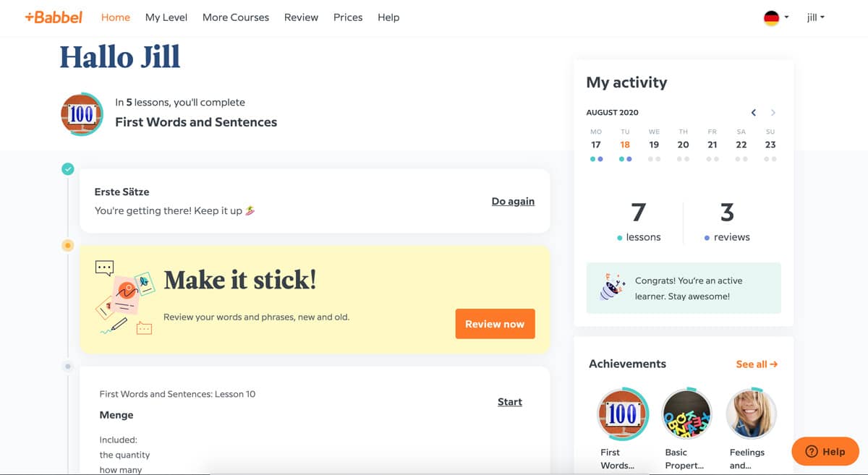Image resolution: width=868 pixels, height=475 pixels.
Task: Click the Menge lesson title
Action: point(116,415)
